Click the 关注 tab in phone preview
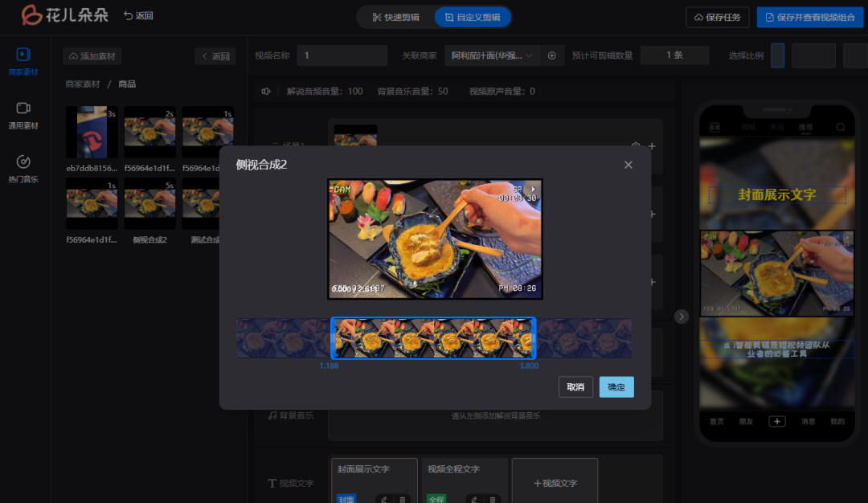Screen dimensions: 868x503 point(776,127)
